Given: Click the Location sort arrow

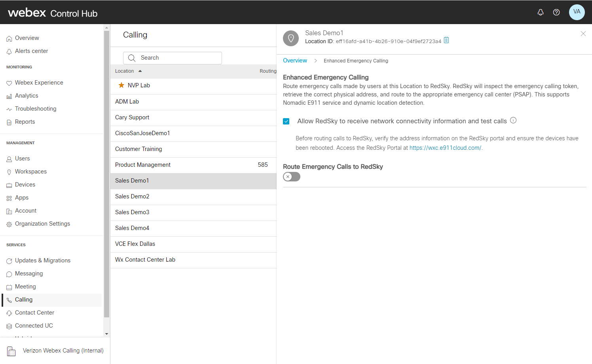Looking at the screenshot, I should (140, 71).
